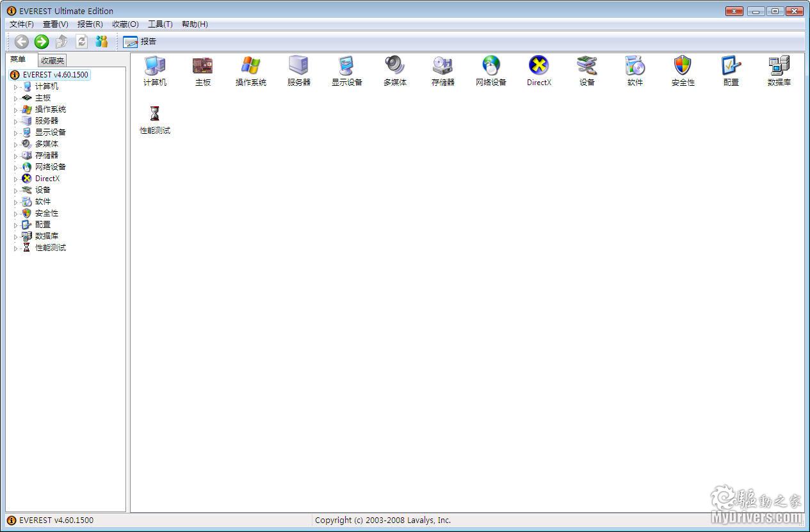Expand the DirectX tree node
The image size is (810, 532).
pyautogui.click(x=16, y=179)
